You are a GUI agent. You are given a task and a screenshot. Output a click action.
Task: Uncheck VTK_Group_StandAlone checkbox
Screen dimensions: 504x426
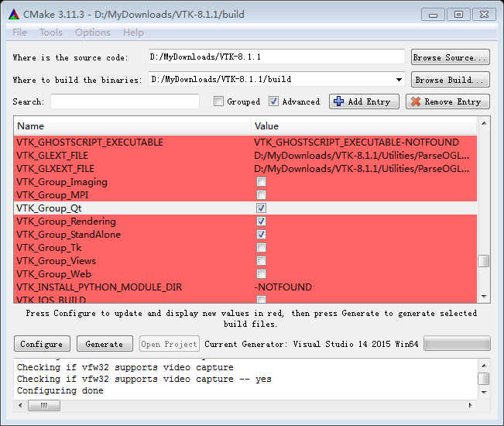[261, 235]
